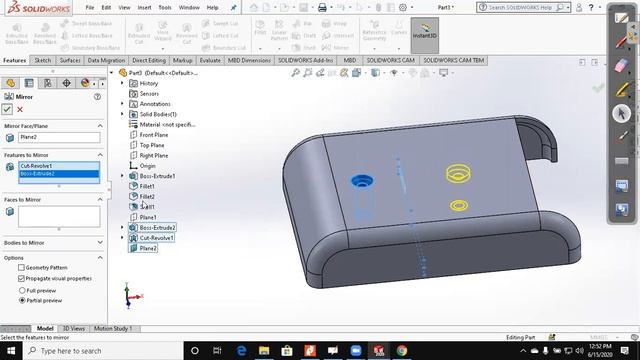Expand Solid Bodies(1) tree node

tap(122, 114)
